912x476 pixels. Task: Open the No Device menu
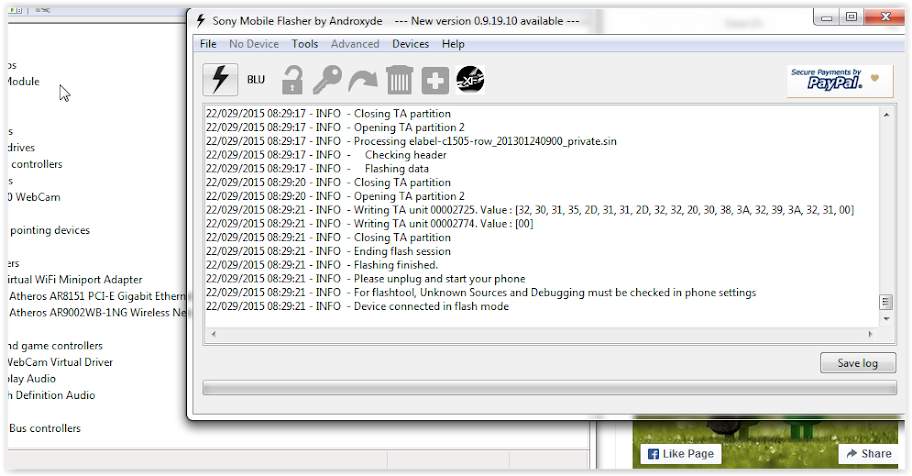click(254, 44)
